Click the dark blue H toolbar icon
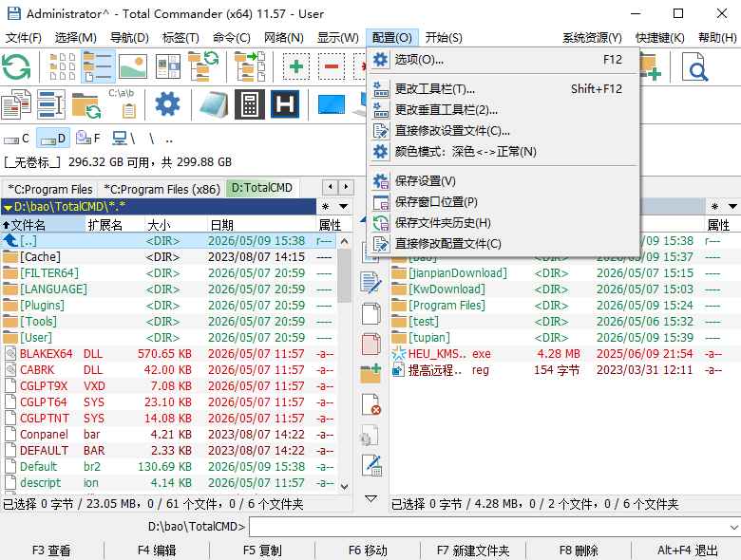Viewport: 741px width, 560px height. 285,103
